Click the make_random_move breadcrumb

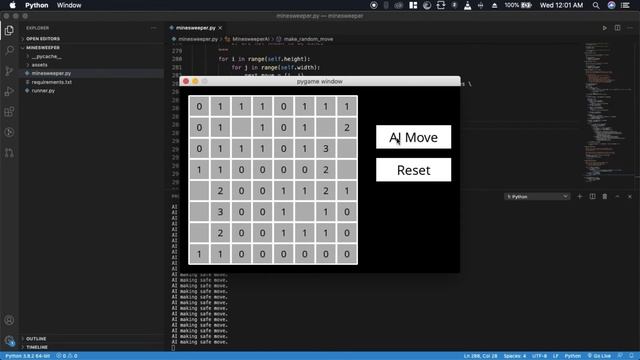point(308,39)
